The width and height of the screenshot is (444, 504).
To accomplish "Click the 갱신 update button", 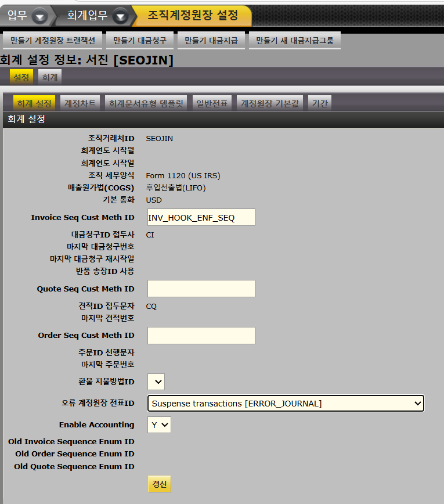I will pos(160,484).
